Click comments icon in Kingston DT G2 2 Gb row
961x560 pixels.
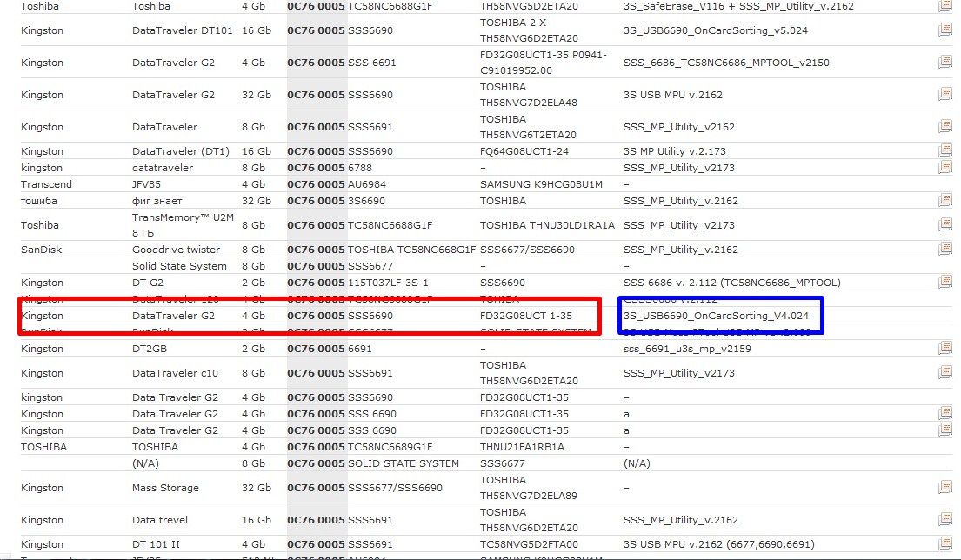pos(945,282)
